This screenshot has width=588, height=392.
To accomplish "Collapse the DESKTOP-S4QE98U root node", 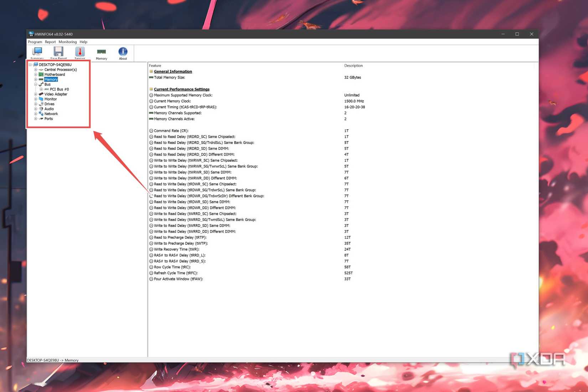I will (30, 65).
